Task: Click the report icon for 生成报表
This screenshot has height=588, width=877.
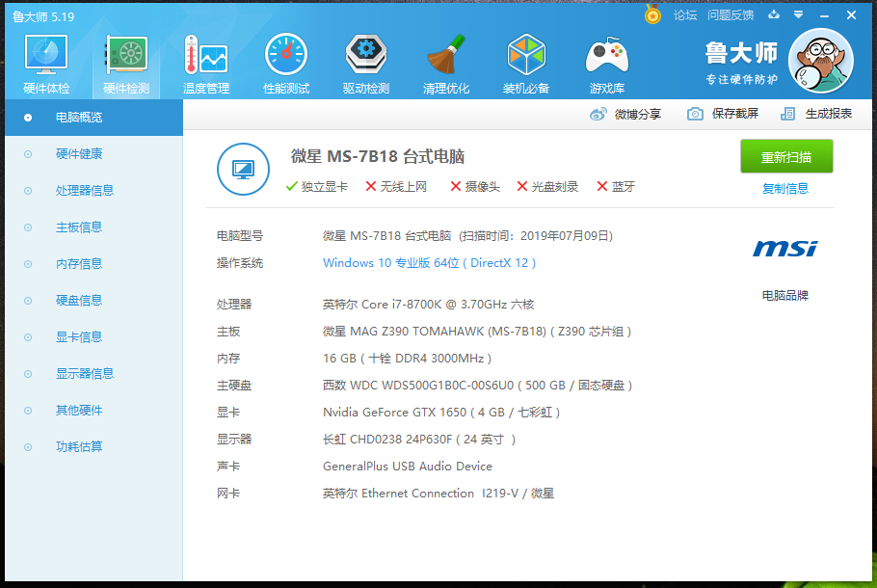Action: point(787,114)
